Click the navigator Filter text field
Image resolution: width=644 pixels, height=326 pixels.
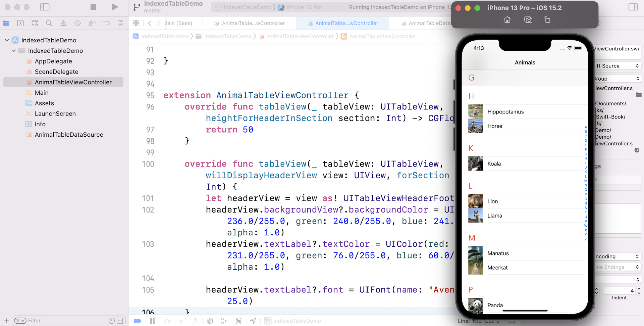click(67, 321)
